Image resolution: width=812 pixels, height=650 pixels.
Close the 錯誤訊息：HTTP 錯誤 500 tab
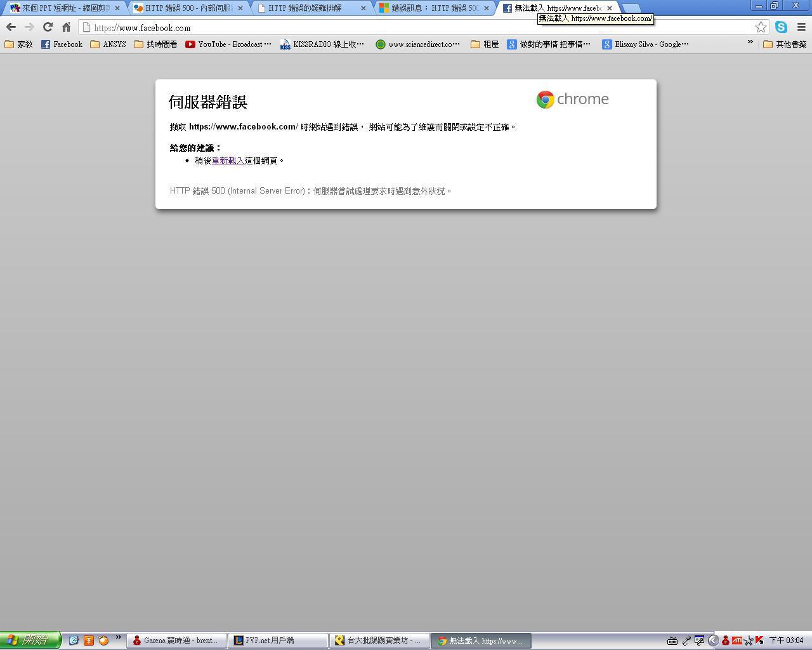coord(487,8)
